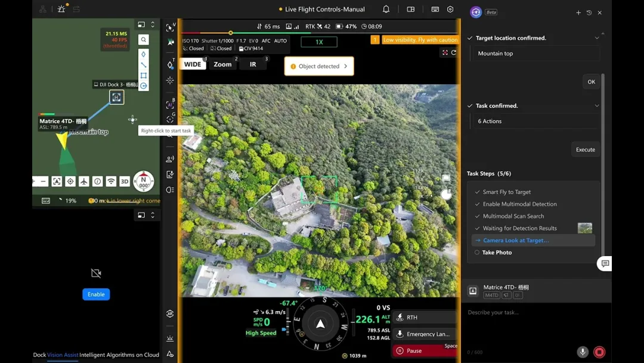The image size is (644, 363).
Task: Open map info icon
Action: coord(97,181)
